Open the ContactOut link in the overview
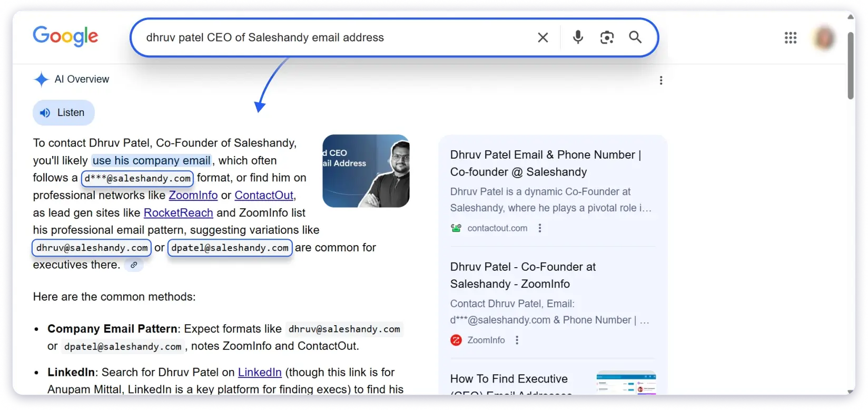The height and width of the screenshot is (410, 868). tap(264, 196)
